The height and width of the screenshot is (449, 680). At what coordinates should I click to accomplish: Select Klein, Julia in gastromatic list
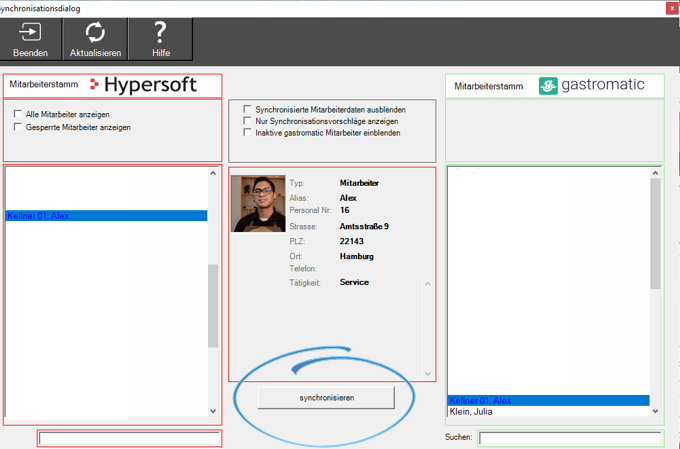[549, 412]
